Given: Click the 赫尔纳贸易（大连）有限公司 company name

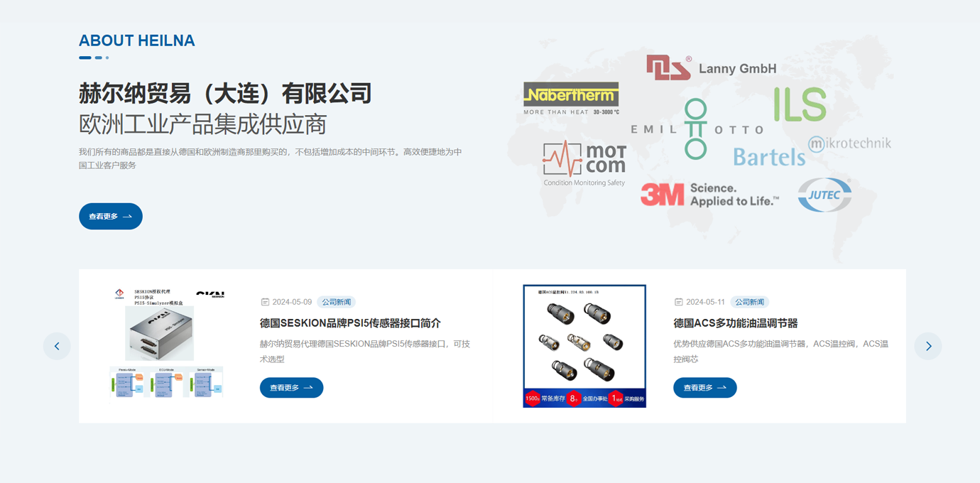Looking at the screenshot, I should pos(226,94).
